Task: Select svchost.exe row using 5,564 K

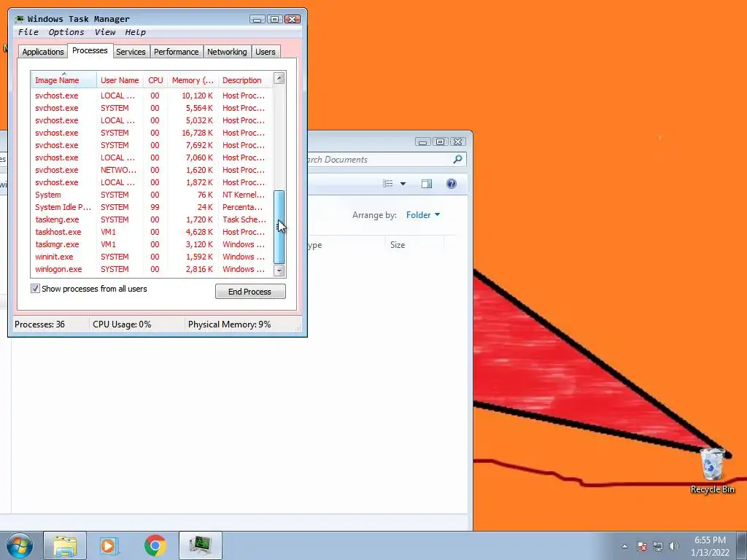Action: click(152, 108)
